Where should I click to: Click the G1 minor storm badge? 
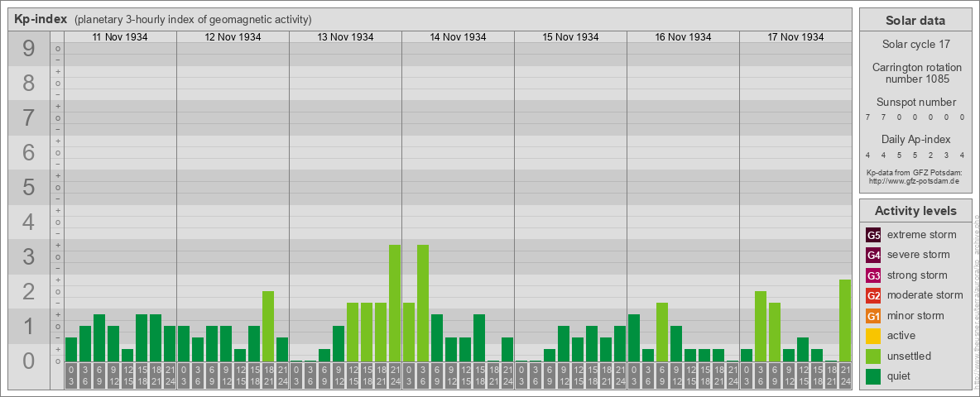pos(873,316)
